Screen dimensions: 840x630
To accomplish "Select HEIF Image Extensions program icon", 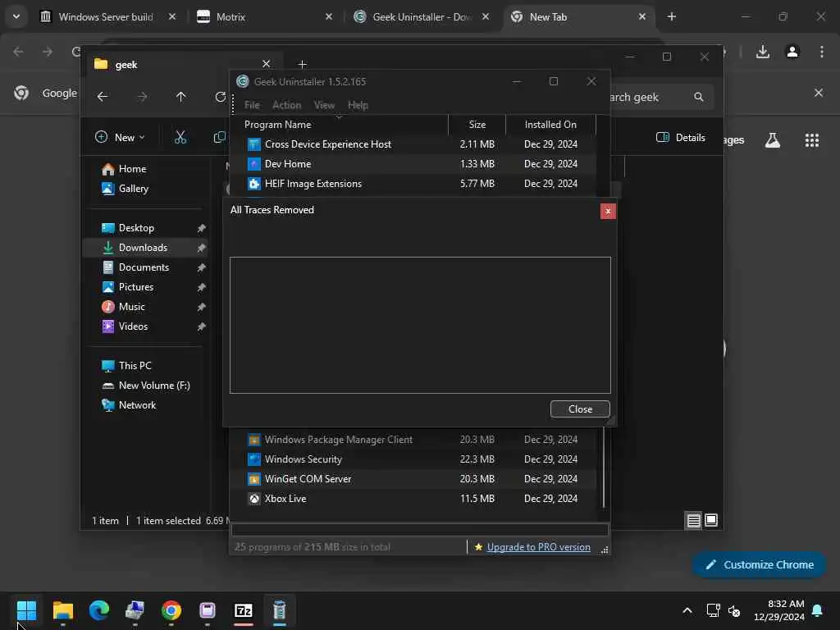I will tap(254, 184).
